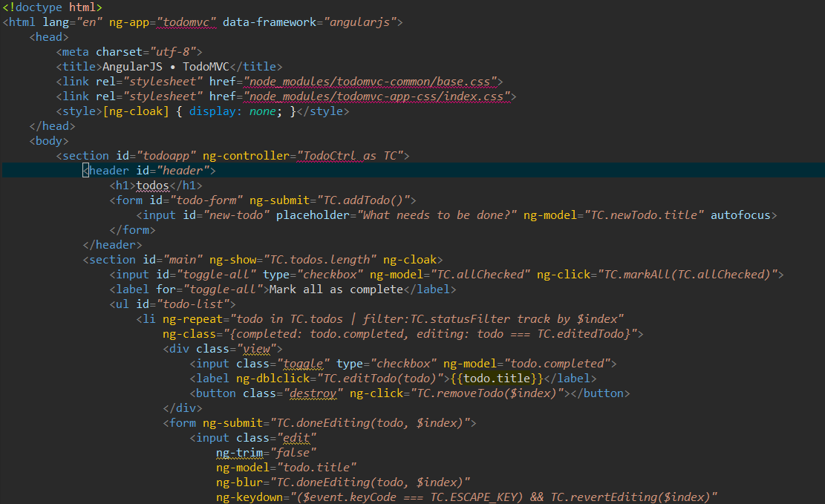Click label for="toggle-all" attribute
The width and height of the screenshot is (825, 504).
(209, 289)
